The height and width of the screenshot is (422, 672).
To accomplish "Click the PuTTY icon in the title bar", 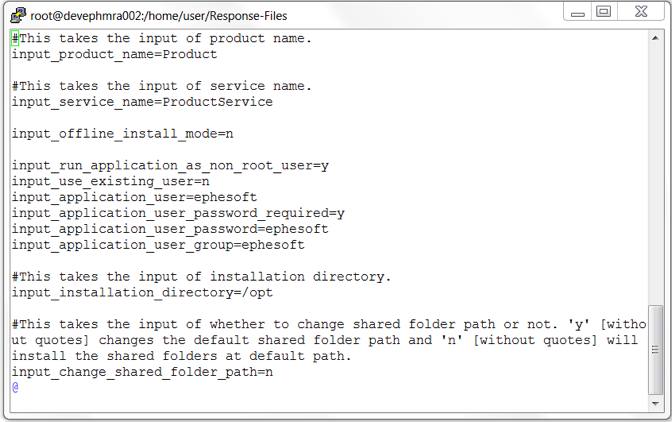I will [18, 14].
